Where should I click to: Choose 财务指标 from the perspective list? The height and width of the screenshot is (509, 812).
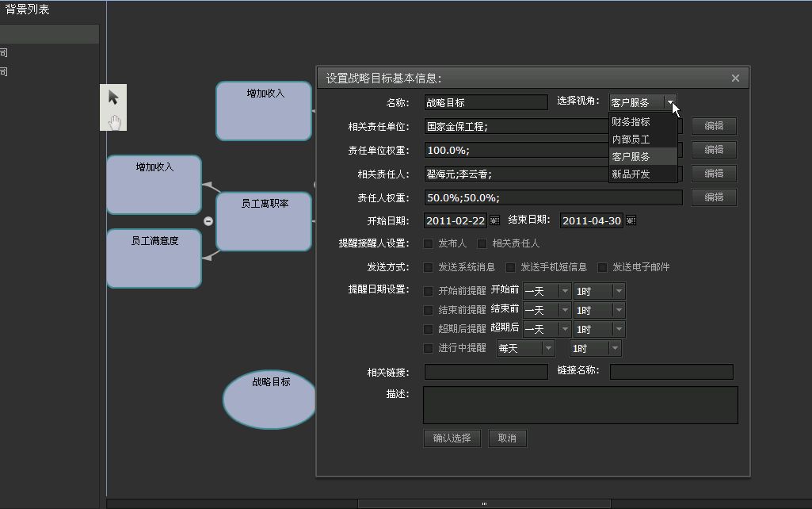pos(643,122)
